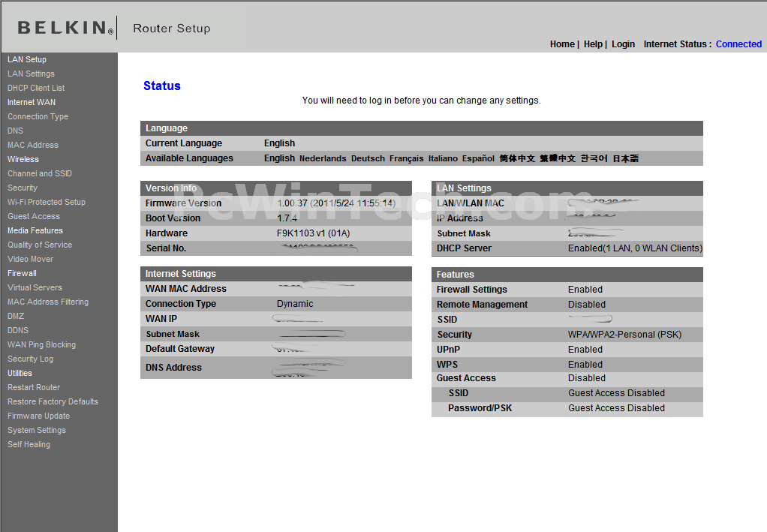
Task: Switch language to Simplified Chinese
Action: point(517,158)
